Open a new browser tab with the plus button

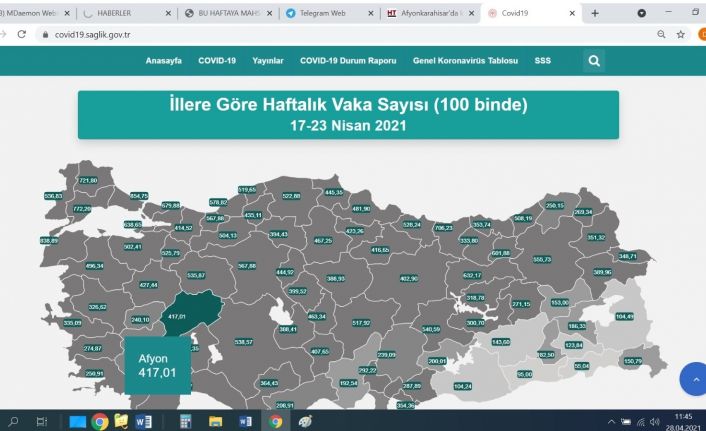595,14
